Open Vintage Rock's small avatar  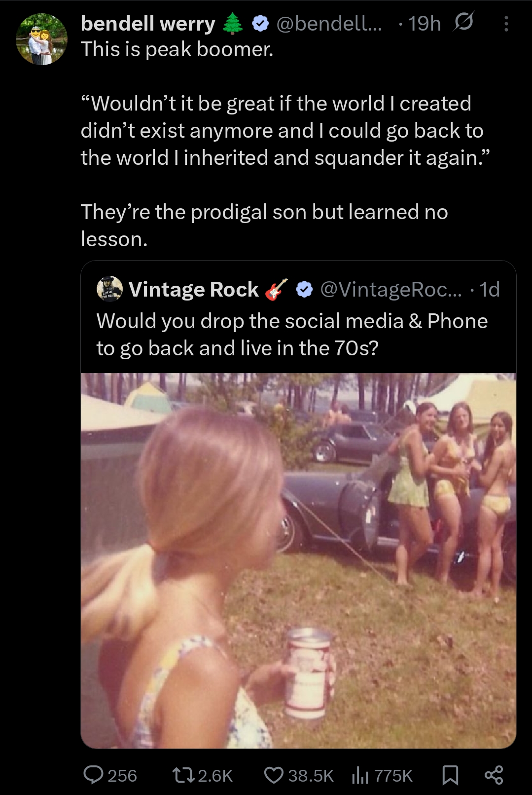coord(109,289)
